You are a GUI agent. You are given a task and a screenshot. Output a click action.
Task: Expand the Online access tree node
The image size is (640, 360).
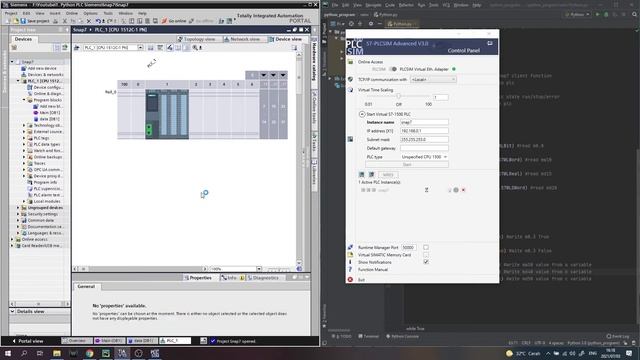tap(12, 239)
